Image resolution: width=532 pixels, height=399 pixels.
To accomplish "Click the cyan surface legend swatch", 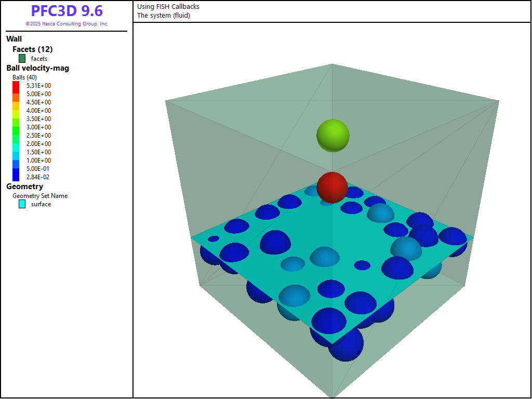I will point(22,204).
